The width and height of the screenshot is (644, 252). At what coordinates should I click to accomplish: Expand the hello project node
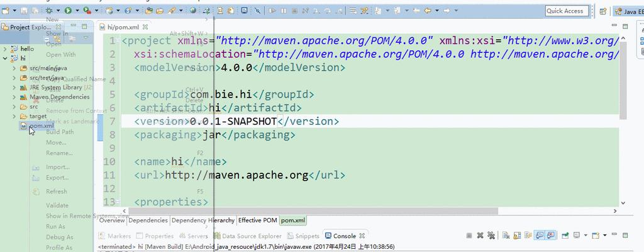(5, 49)
